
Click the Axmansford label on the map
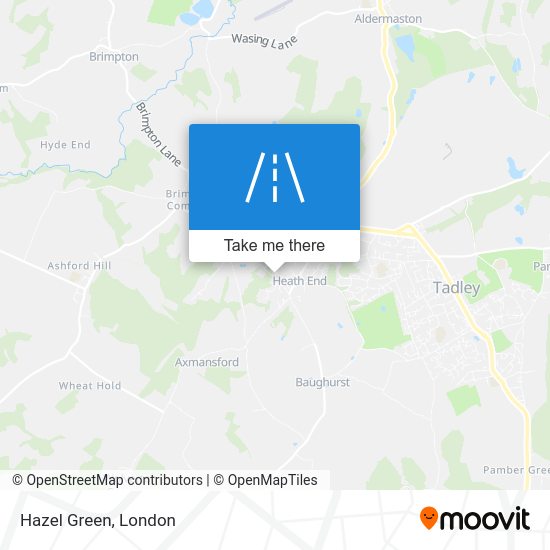tap(207, 362)
